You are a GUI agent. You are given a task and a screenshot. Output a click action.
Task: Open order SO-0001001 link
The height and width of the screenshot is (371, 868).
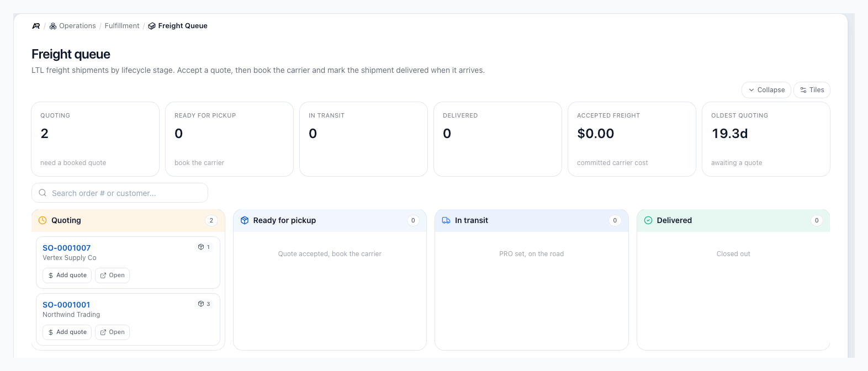click(x=66, y=305)
